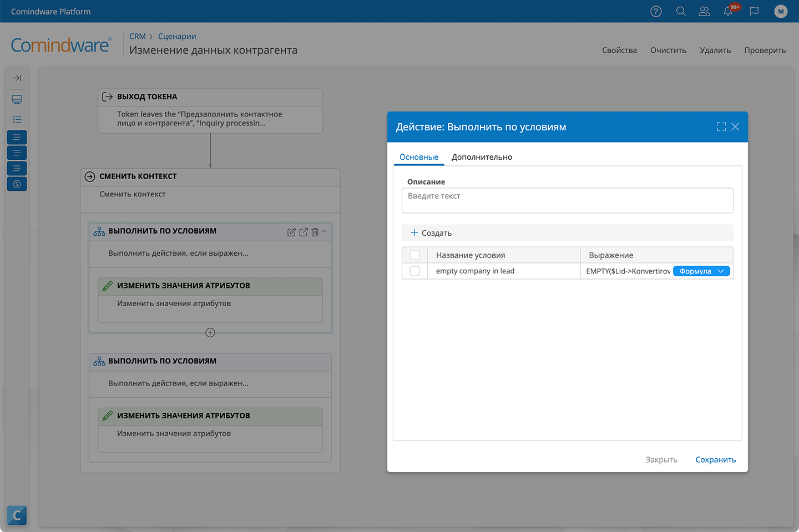Click the expression cell 'EMPTY($Lid->Konvertirov'
The image size is (799, 532).
628,271
